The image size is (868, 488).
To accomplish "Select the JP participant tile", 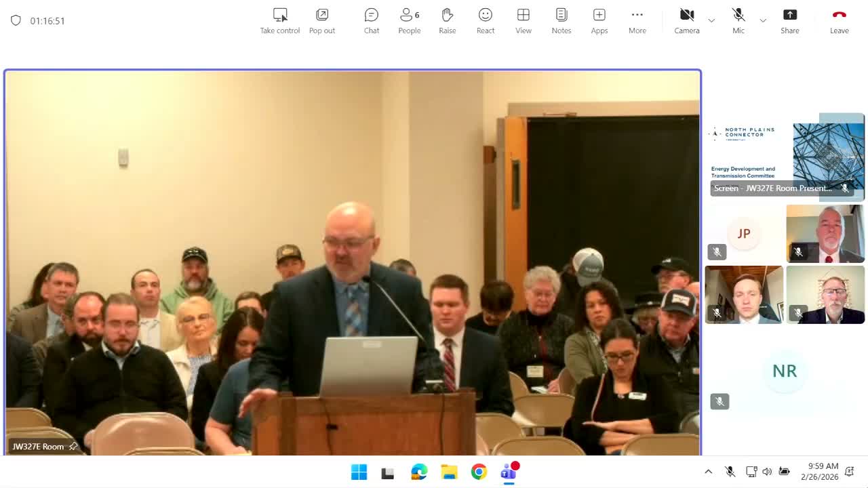I will (x=744, y=233).
